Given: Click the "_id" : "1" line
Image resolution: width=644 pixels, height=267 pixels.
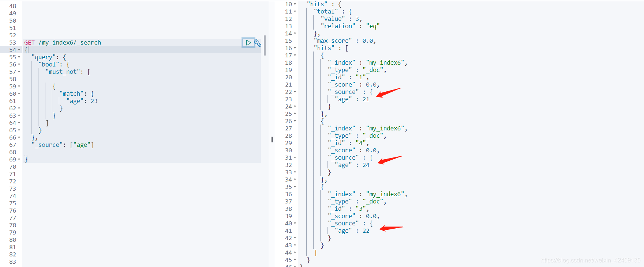Looking at the screenshot, I should (348, 77).
